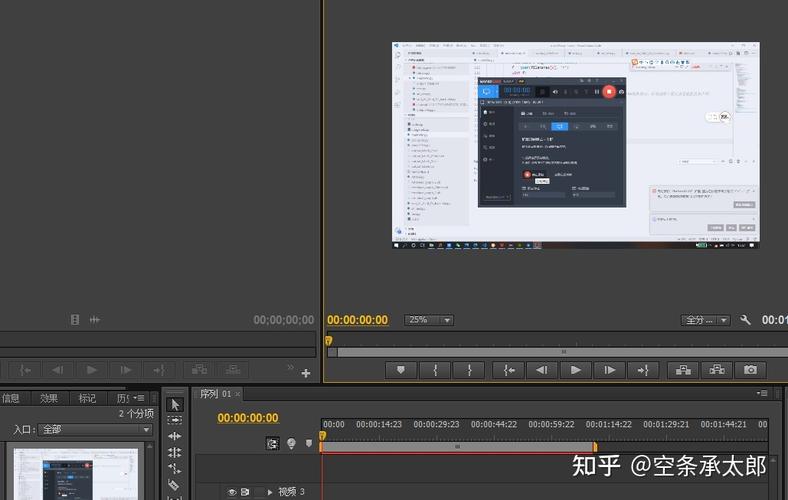Click 00:00:14:23 on timeline ruler
The image size is (788, 500).
(379, 425)
